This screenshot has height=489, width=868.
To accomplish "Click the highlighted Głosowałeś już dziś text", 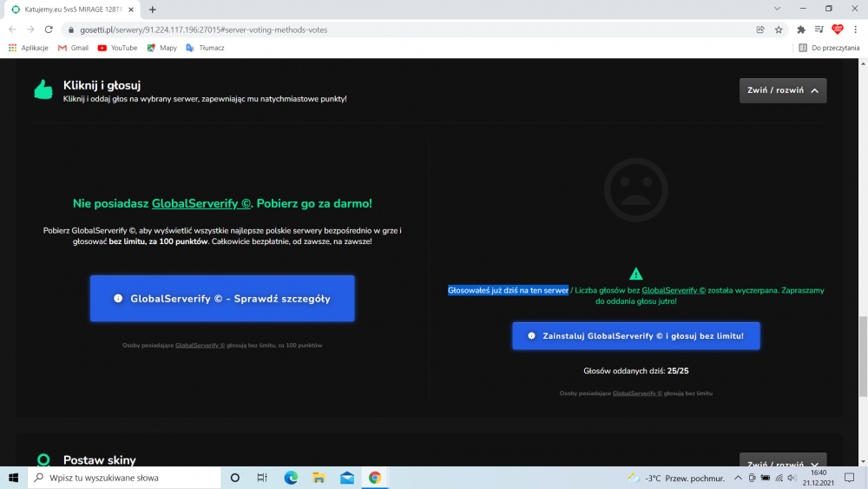I will (x=508, y=290).
